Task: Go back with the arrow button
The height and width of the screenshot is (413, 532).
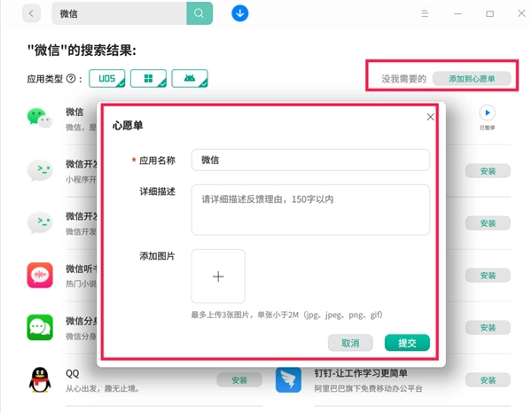Action: tap(31, 13)
